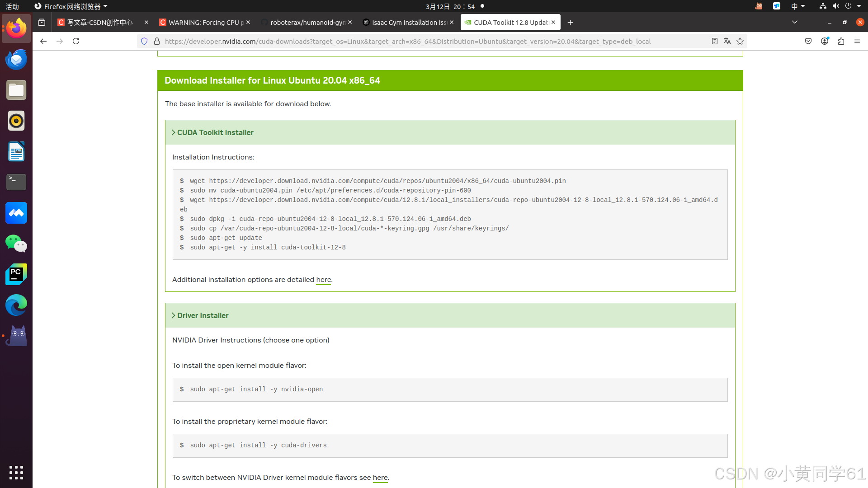The width and height of the screenshot is (868, 488).
Task: Open the terminal from the dock
Action: [x=16, y=182]
